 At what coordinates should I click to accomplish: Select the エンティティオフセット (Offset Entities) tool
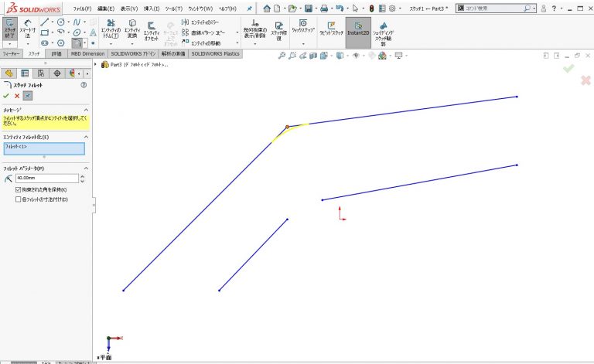[x=152, y=31]
